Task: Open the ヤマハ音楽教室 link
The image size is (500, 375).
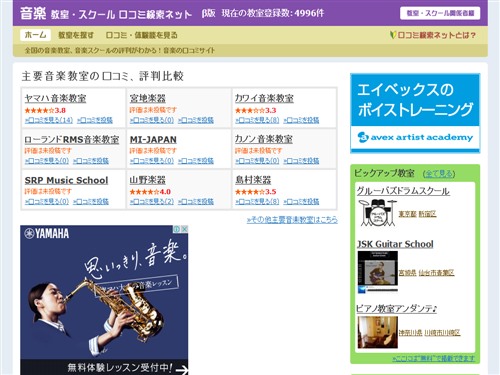Action: pos(55,98)
